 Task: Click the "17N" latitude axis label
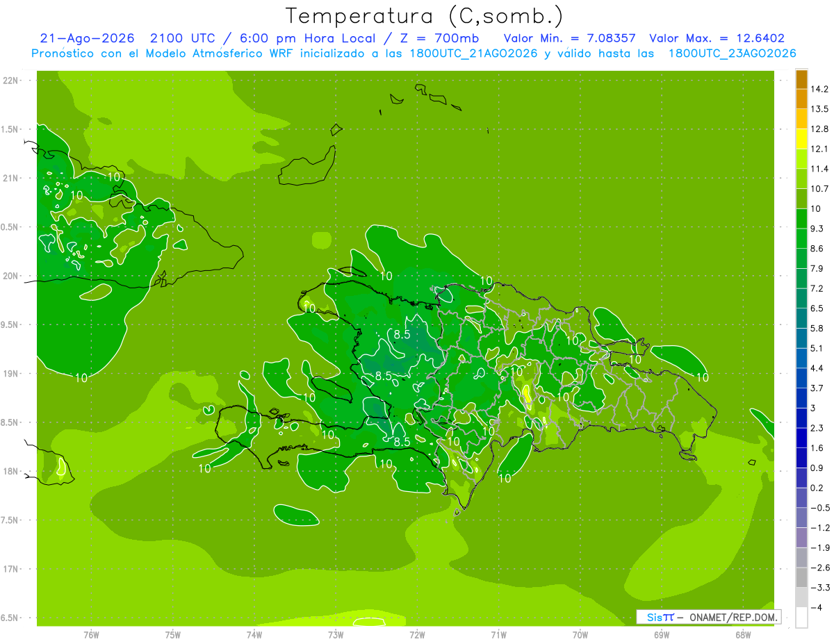(x=11, y=569)
